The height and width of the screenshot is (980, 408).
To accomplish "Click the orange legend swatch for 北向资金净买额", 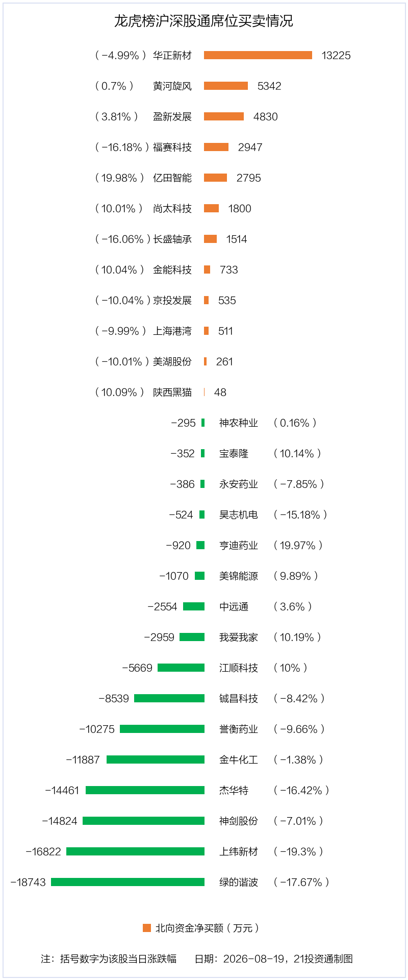I will tap(147, 928).
